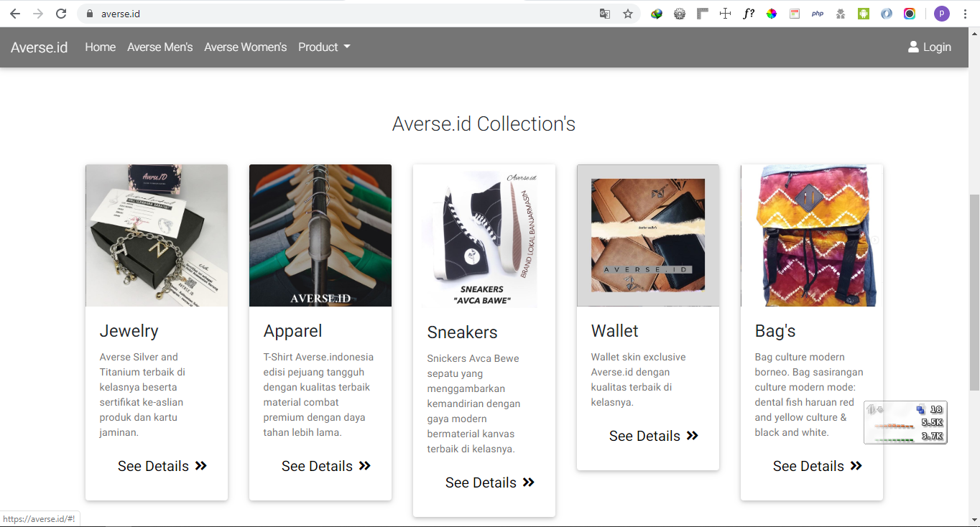Open the Averse Men's menu item
The width and height of the screenshot is (980, 527).
click(160, 47)
